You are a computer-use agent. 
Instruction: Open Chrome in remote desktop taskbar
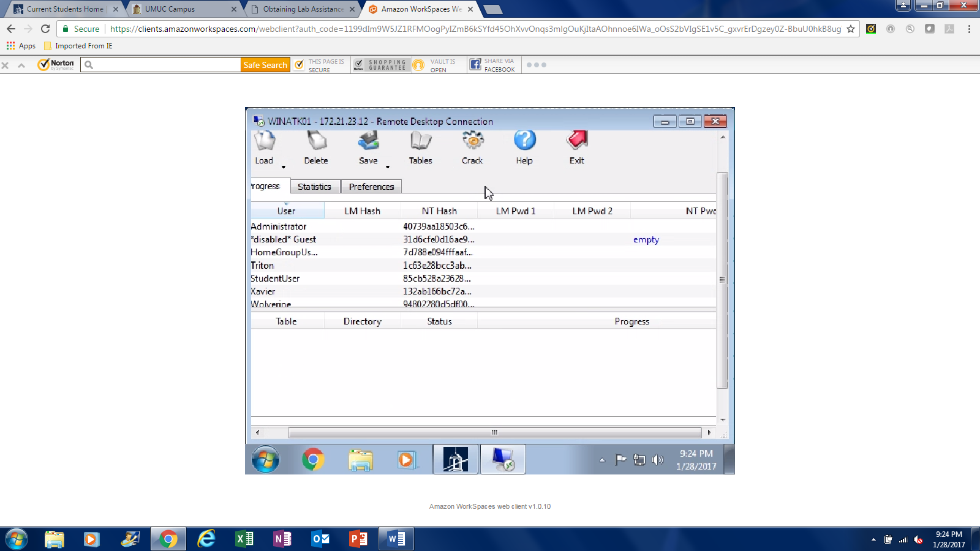point(313,459)
